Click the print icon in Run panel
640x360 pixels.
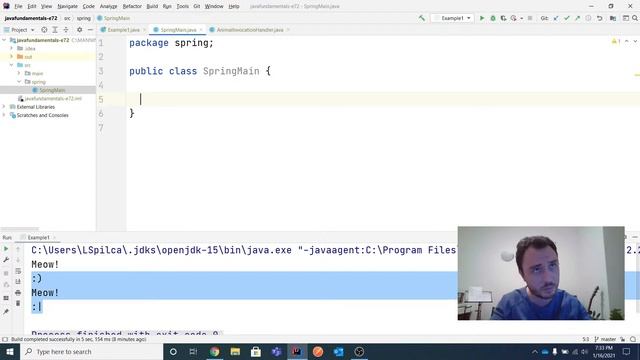(x=18, y=292)
